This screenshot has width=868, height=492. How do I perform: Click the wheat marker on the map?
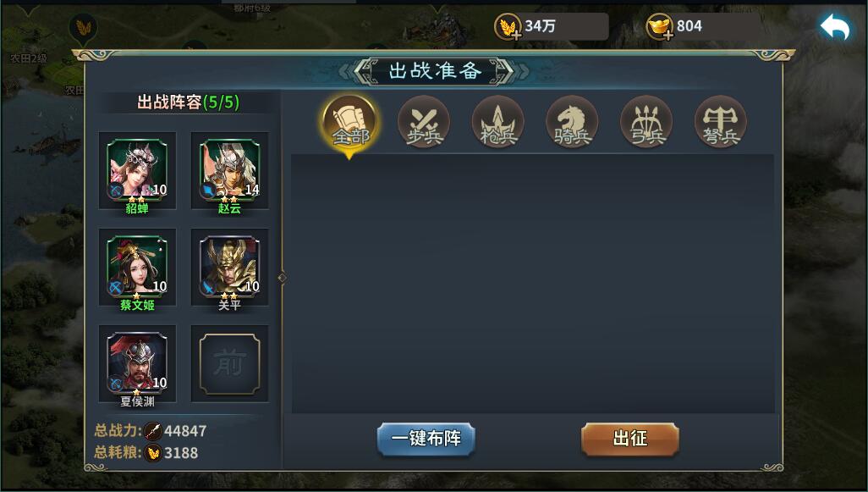(83, 27)
